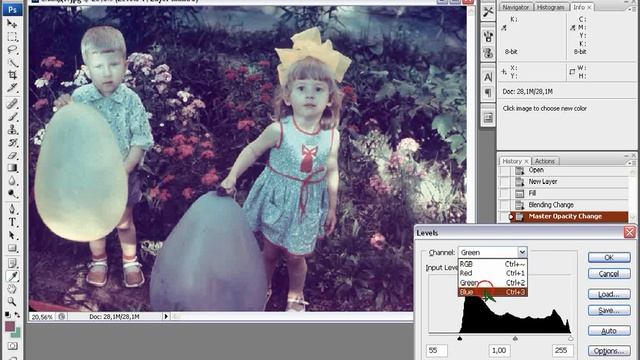Switch to the Navigator tab
Screen dimensions: 640x360
[516, 7]
